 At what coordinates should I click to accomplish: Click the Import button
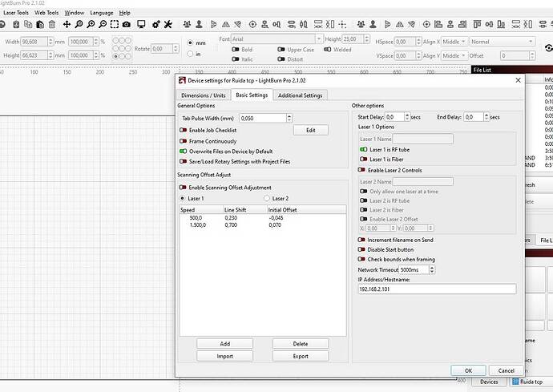point(225,356)
